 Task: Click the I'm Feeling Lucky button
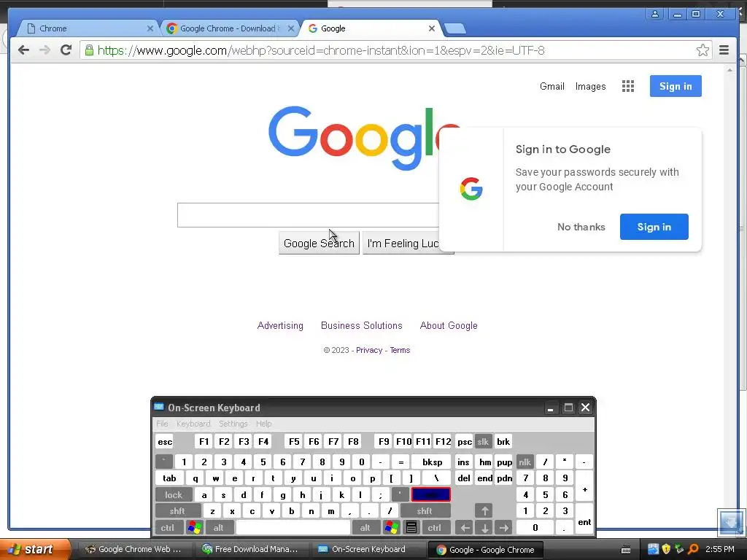[403, 244]
